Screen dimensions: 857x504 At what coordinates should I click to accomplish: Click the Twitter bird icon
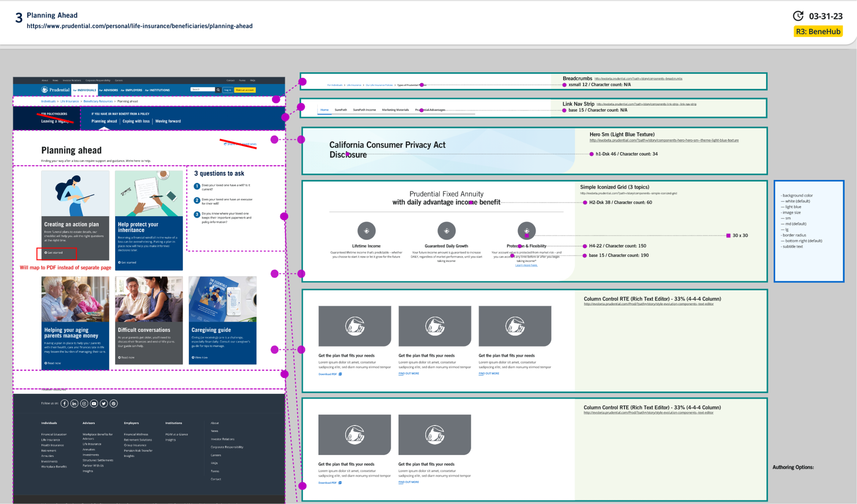pyautogui.click(x=104, y=404)
